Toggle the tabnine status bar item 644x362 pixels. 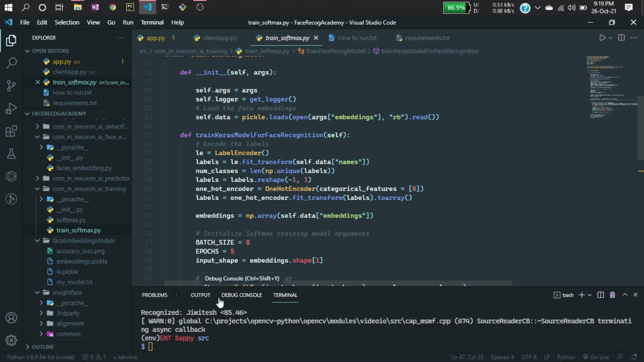click(125, 357)
